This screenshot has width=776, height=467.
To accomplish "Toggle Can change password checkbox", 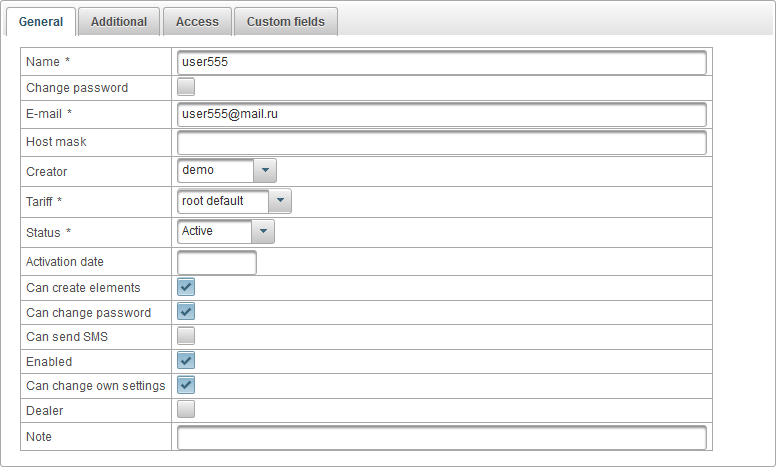I will 186,312.
